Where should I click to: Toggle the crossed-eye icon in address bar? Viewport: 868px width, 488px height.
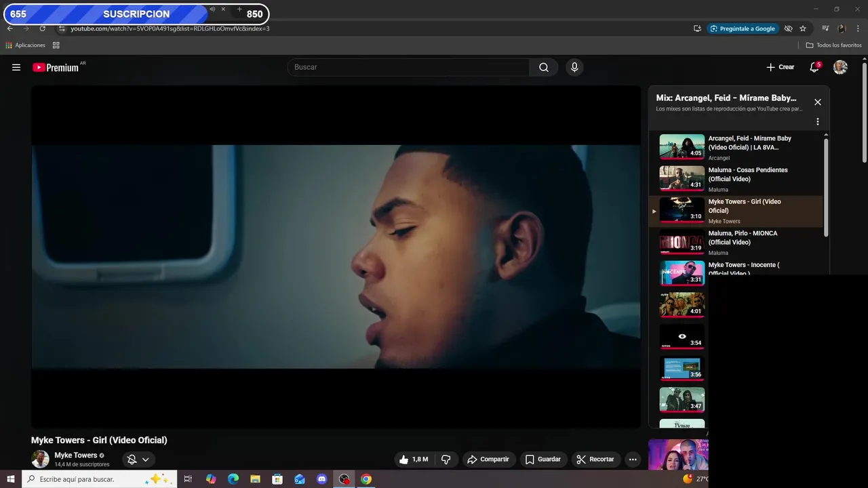[788, 28]
